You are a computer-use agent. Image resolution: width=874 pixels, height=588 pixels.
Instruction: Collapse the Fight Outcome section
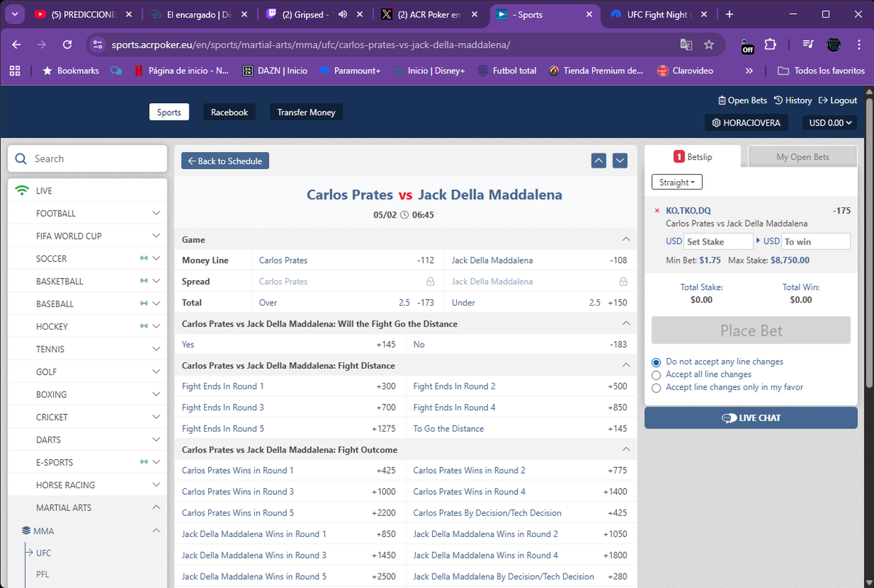coord(625,450)
